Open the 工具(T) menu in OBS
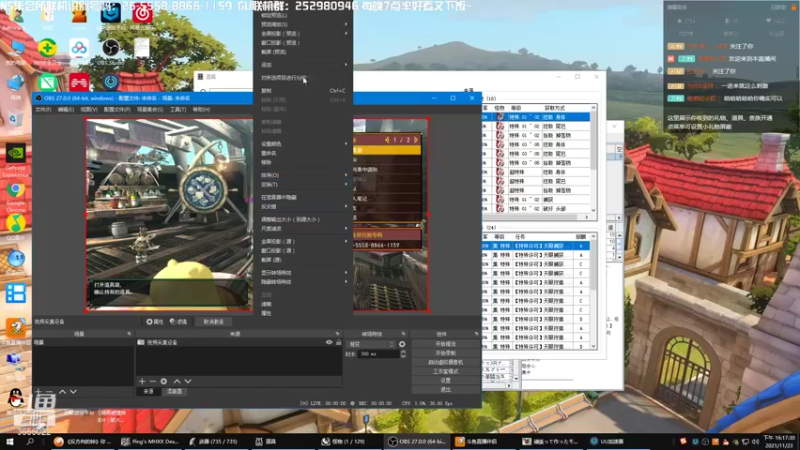The image size is (800, 450). [178, 109]
